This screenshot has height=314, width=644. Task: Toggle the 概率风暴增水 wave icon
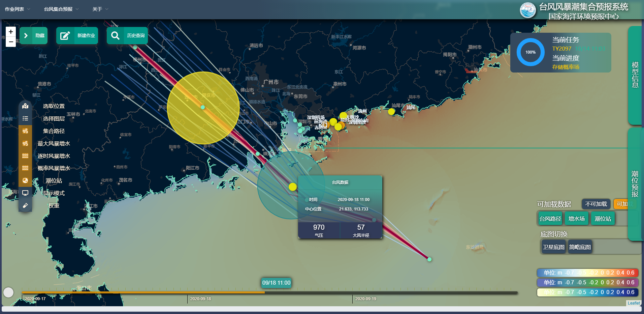click(x=25, y=168)
